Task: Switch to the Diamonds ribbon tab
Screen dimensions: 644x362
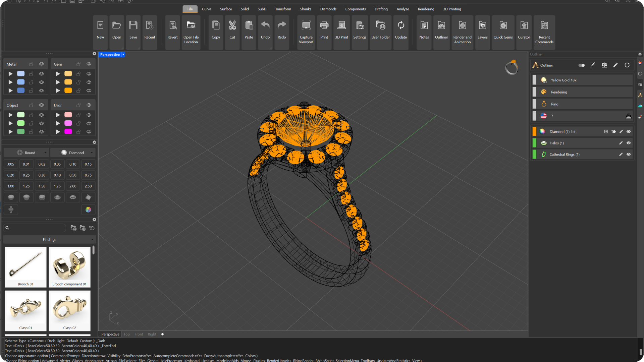Action: (x=328, y=9)
